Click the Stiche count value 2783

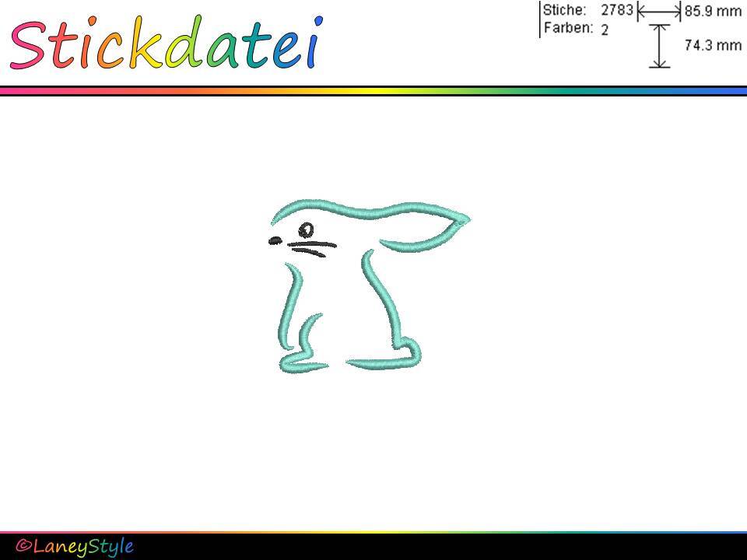point(616,11)
